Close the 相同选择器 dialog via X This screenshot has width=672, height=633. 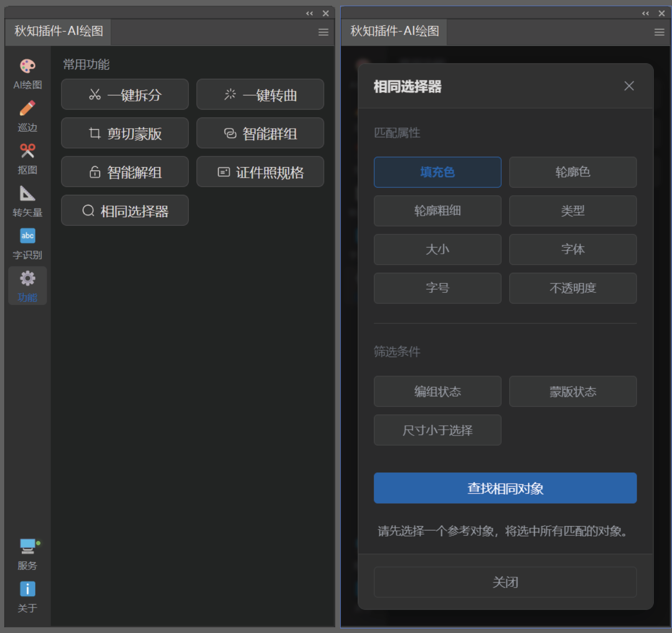coord(629,86)
